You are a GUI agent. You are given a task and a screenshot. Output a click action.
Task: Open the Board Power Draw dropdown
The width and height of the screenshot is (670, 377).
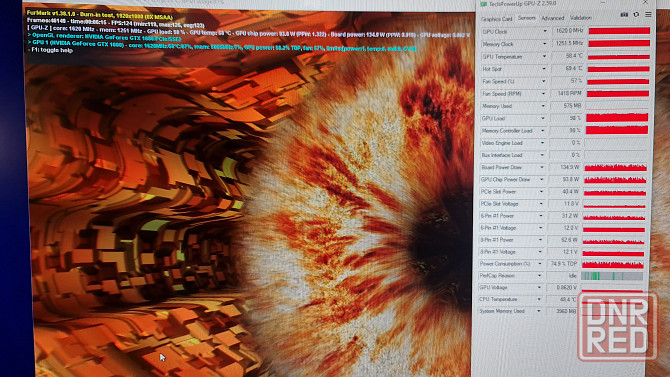point(542,167)
